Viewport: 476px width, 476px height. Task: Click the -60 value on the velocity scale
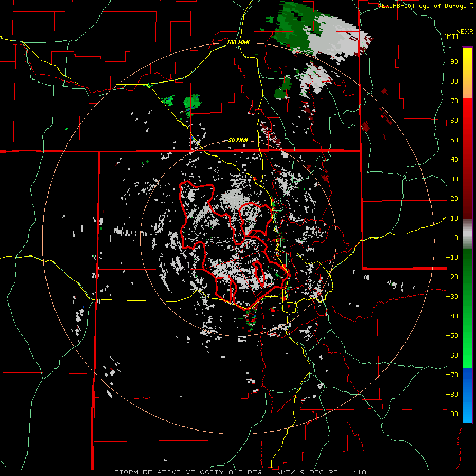tap(452, 355)
